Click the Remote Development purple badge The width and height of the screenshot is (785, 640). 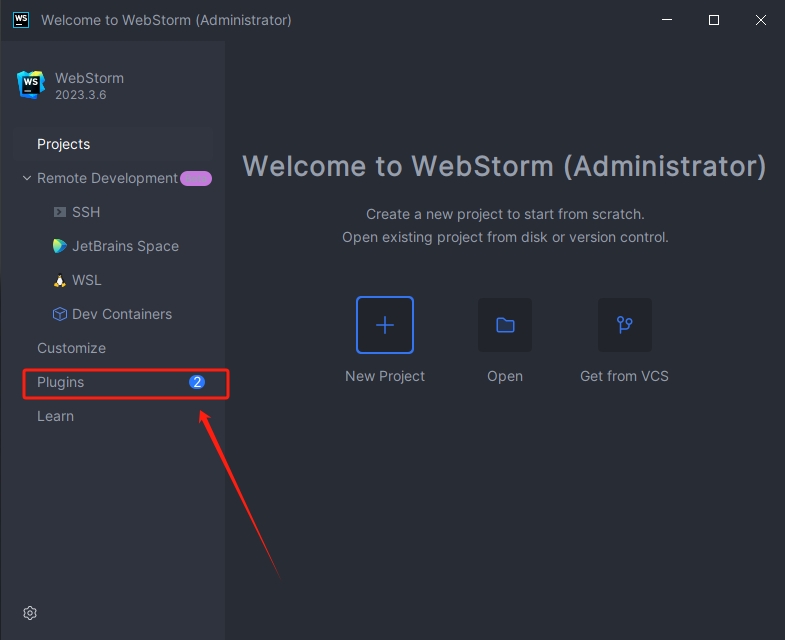195,178
